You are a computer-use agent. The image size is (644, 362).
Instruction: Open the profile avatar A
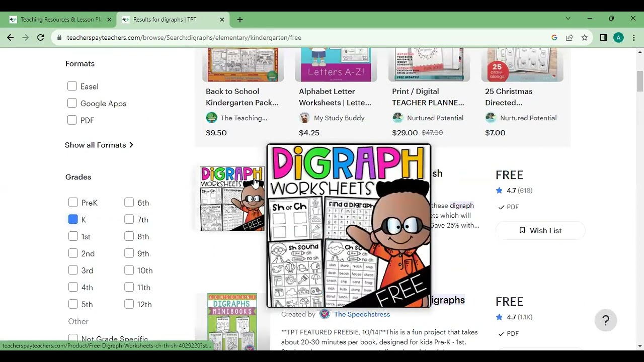(x=619, y=38)
